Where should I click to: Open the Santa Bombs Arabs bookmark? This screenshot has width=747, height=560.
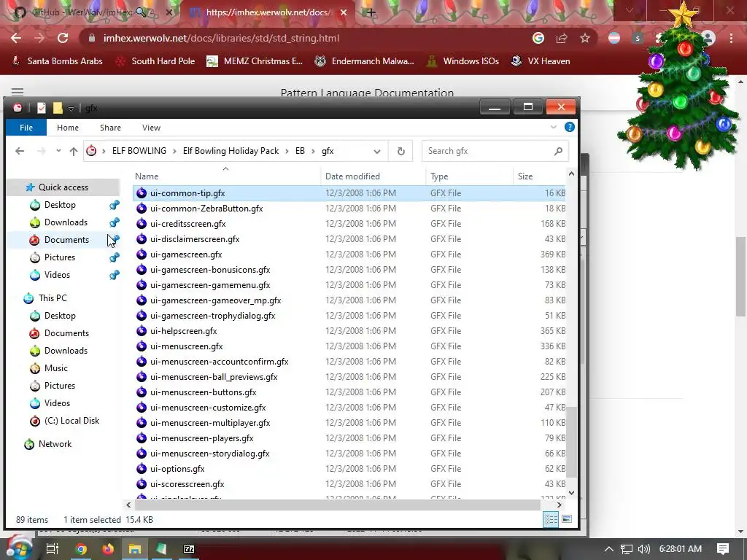(57, 61)
